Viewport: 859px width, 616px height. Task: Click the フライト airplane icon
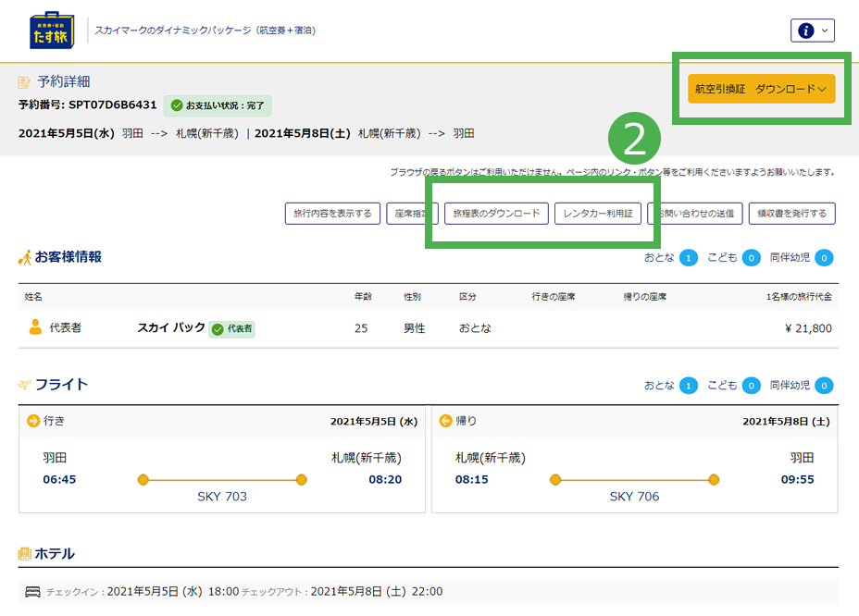click(x=25, y=385)
